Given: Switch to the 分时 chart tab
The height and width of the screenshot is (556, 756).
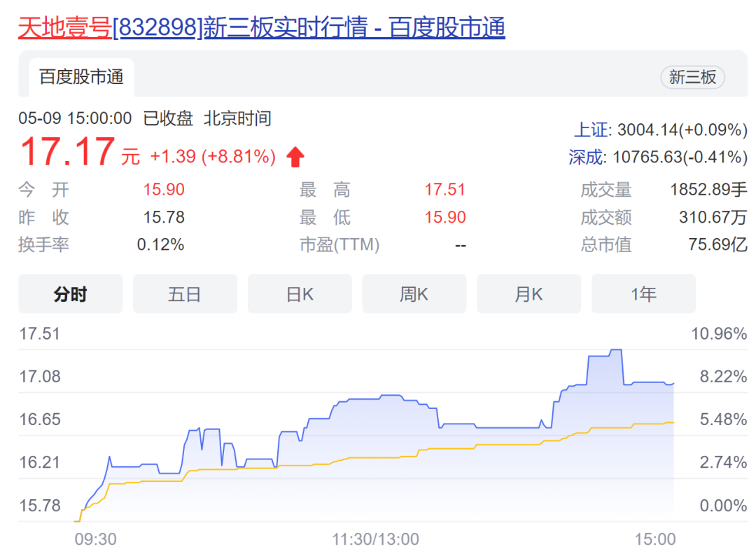Looking at the screenshot, I should point(70,294).
